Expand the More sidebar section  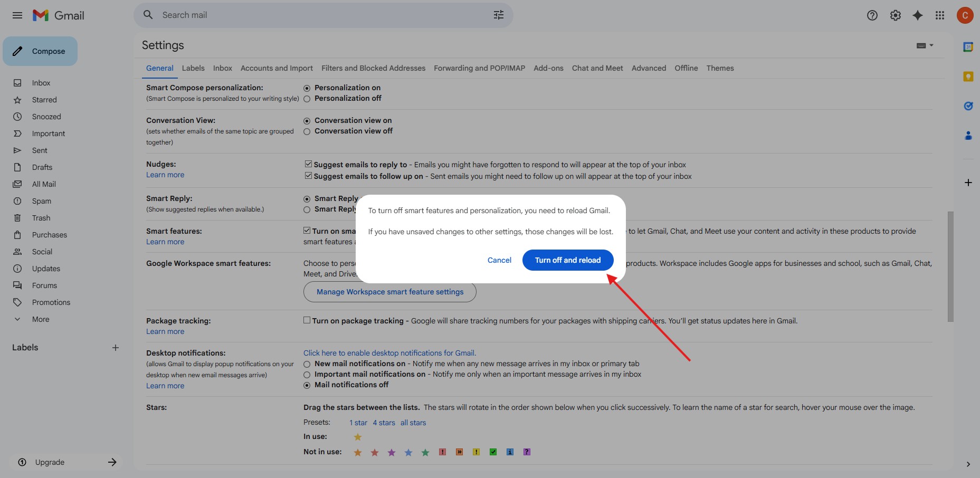click(41, 319)
